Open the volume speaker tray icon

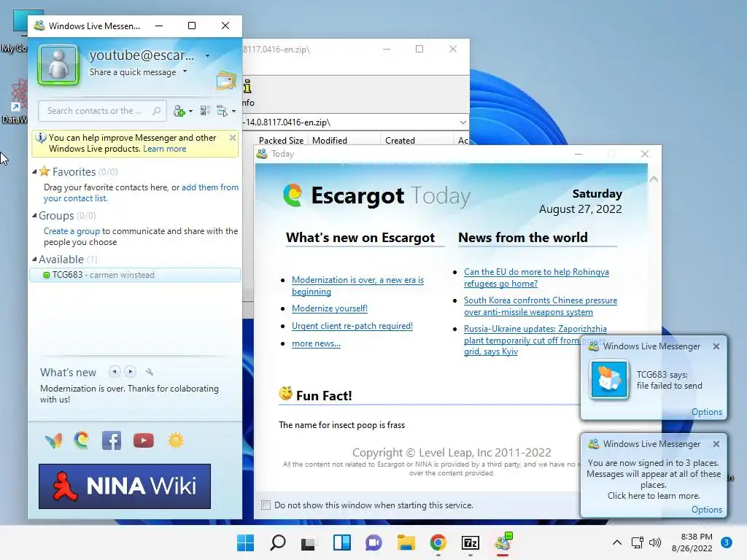655,542
